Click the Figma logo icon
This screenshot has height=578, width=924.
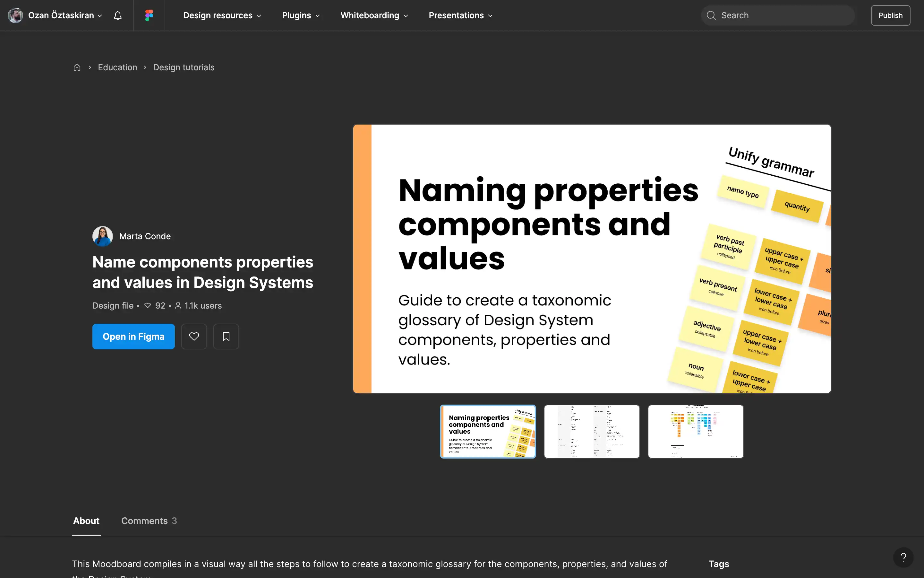click(x=149, y=15)
